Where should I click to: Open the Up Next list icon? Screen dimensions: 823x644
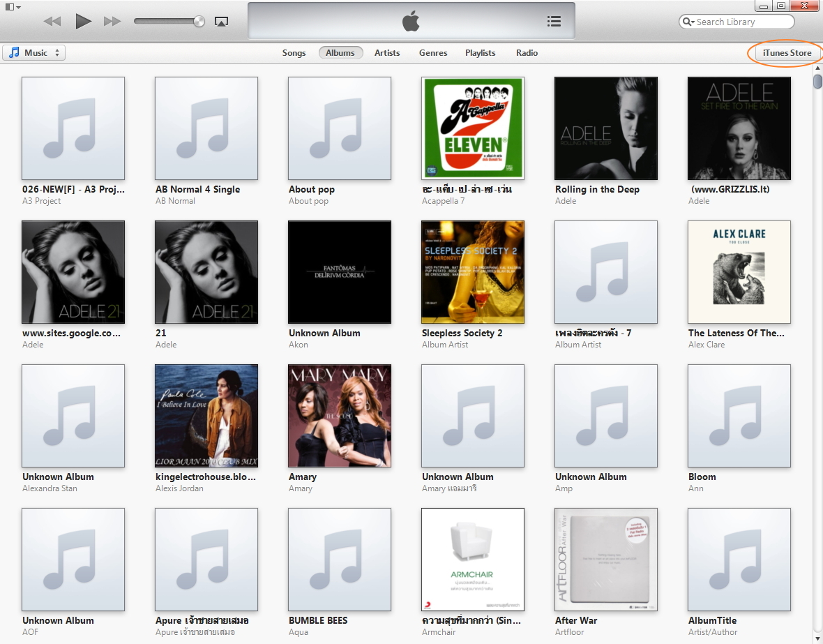coord(554,22)
